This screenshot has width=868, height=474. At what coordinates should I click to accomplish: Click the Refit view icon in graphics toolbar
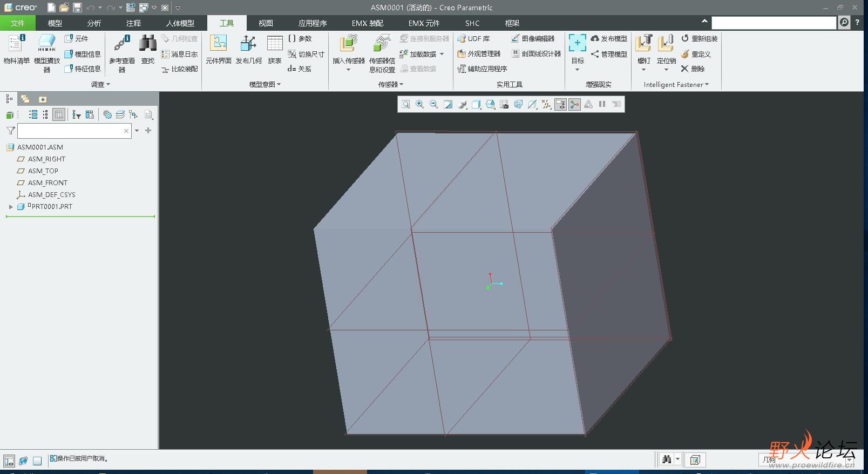pyautogui.click(x=406, y=104)
